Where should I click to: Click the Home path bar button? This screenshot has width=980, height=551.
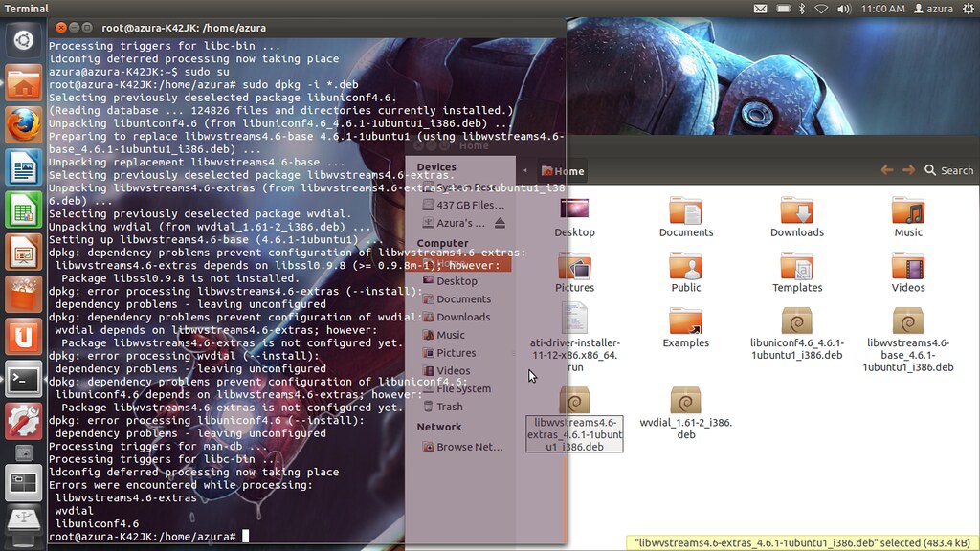click(x=563, y=171)
